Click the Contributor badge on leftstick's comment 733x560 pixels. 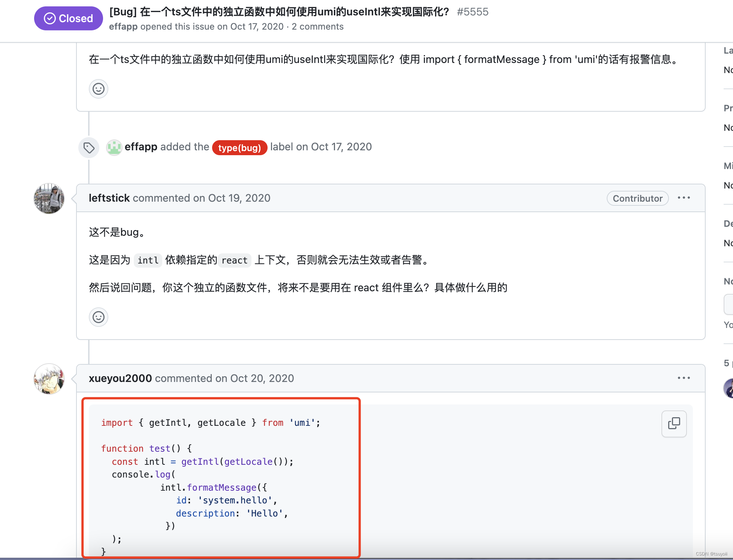click(637, 198)
